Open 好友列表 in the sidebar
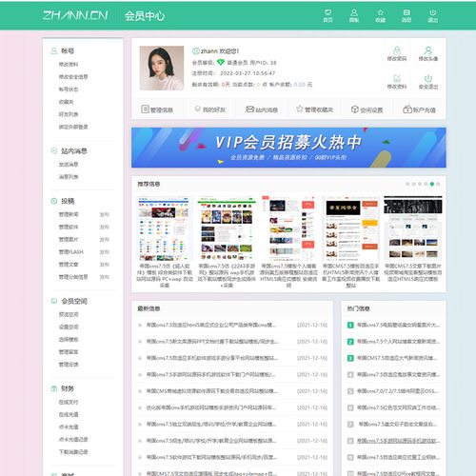Image resolution: width=476 pixels, height=476 pixels. 69,114
